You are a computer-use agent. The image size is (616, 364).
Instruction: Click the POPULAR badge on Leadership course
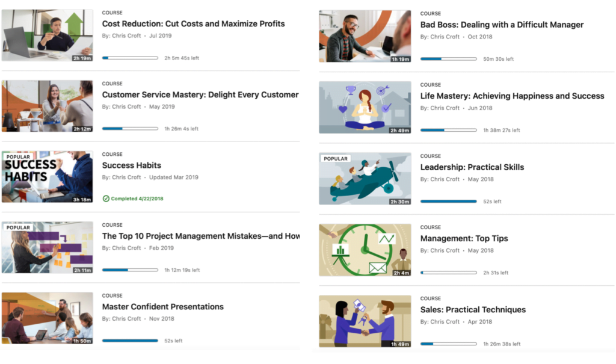(336, 159)
